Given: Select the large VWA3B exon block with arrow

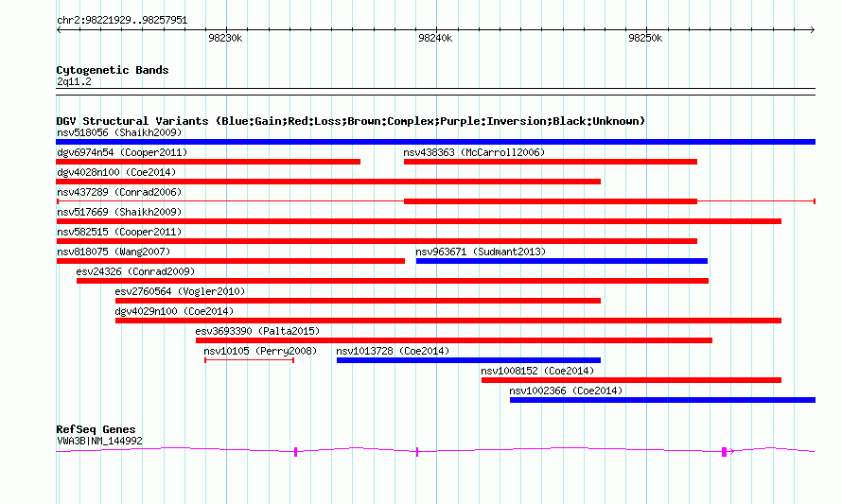Looking at the screenshot, I should (725, 452).
